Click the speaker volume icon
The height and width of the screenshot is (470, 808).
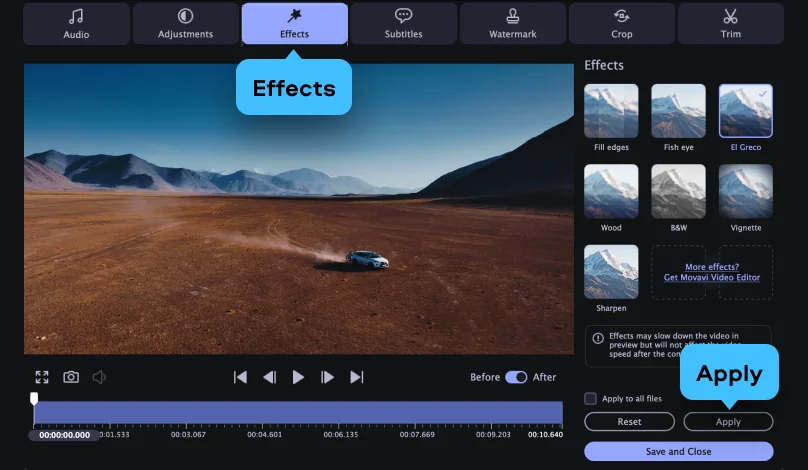(99, 377)
